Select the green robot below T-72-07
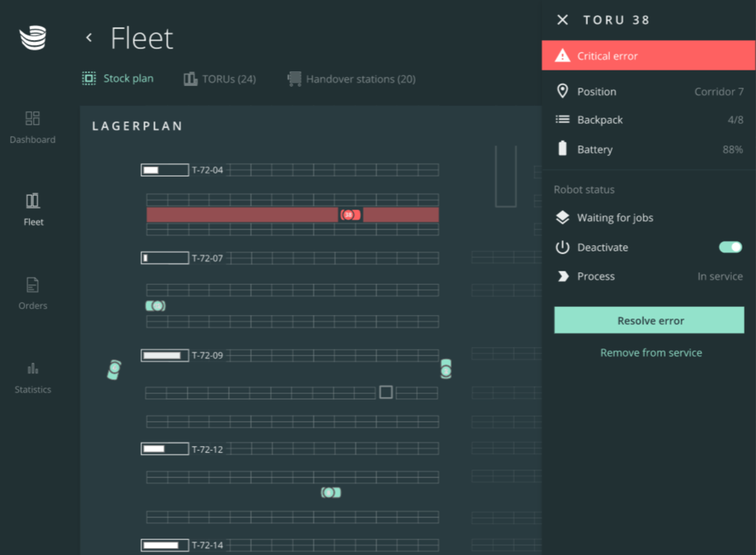The height and width of the screenshot is (555, 756). coord(156,306)
